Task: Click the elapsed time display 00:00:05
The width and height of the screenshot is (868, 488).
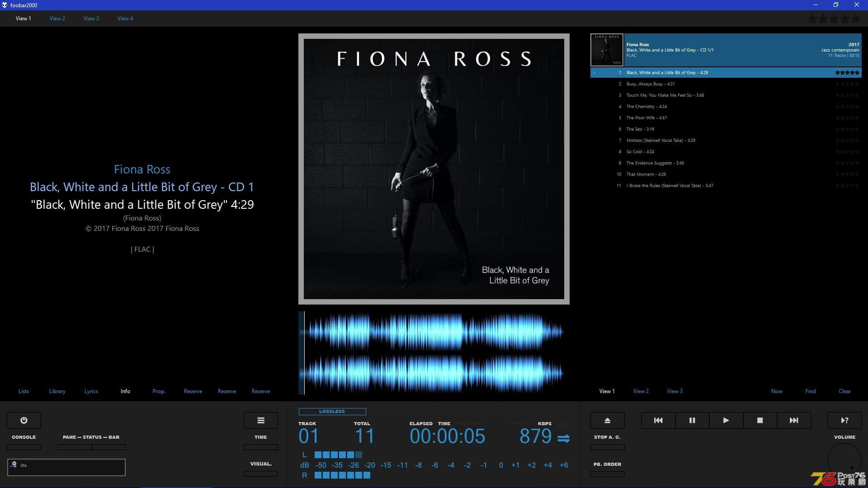Action: pos(448,436)
